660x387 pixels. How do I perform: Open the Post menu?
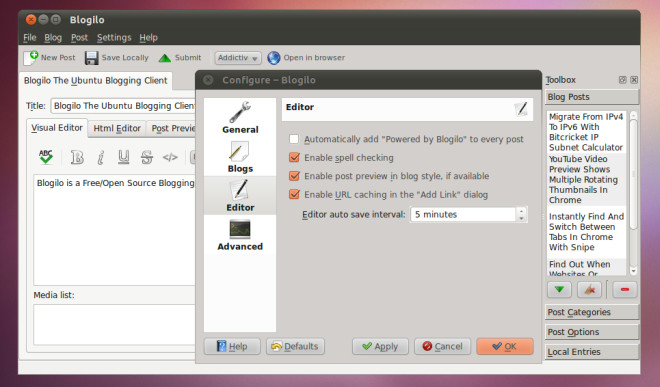click(79, 37)
